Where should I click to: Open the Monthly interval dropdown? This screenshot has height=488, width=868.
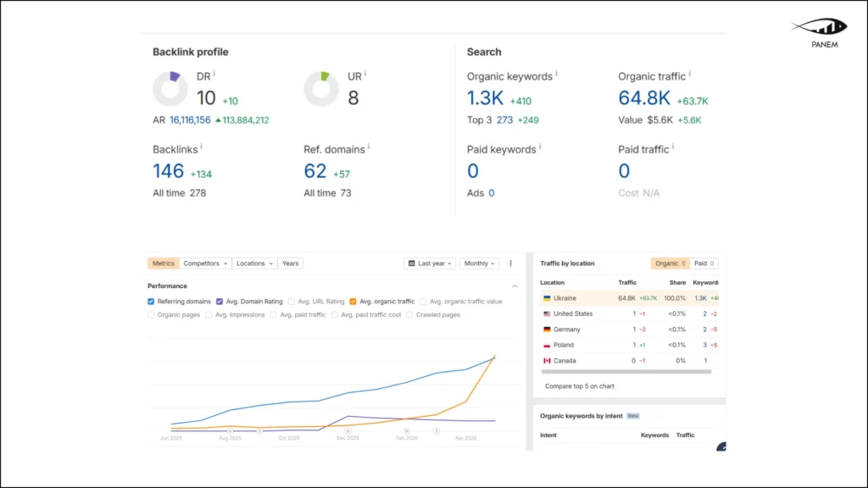479,263
